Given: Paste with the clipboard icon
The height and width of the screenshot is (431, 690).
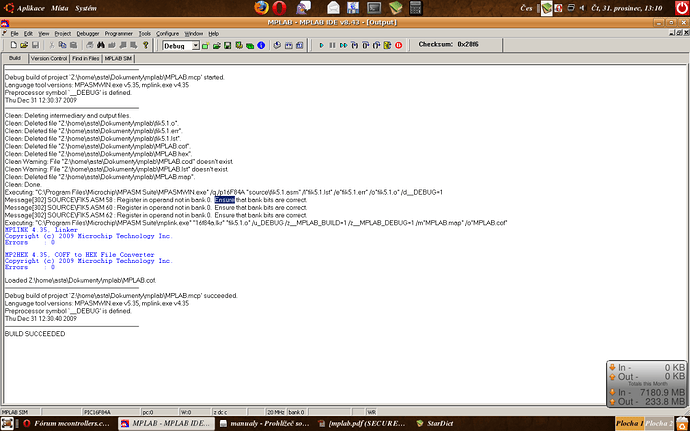Looking at the screenshot, I should (x=73, y=45).
